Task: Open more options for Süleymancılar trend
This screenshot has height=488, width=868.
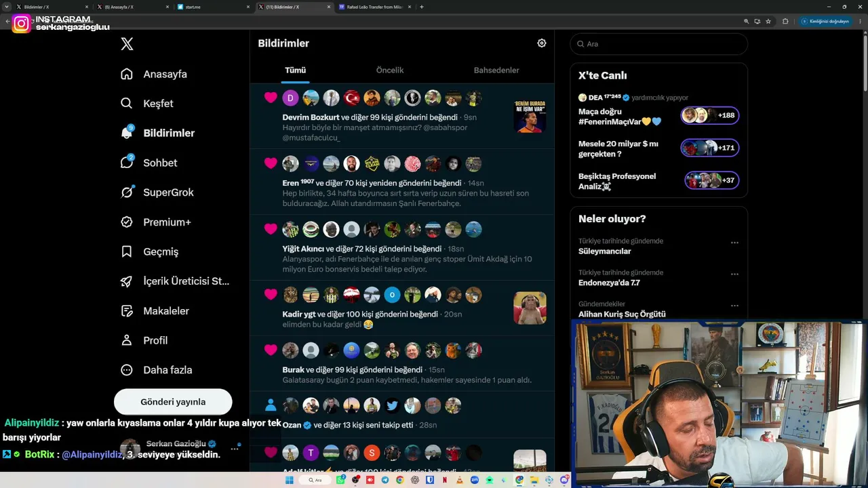Action: [734, 243]
